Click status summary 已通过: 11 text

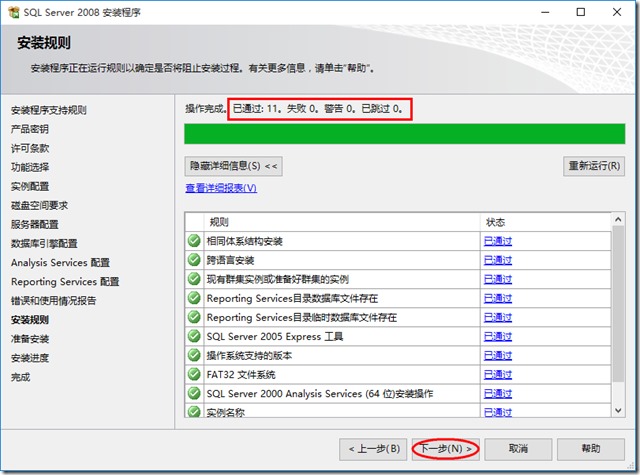click(256, 109)
